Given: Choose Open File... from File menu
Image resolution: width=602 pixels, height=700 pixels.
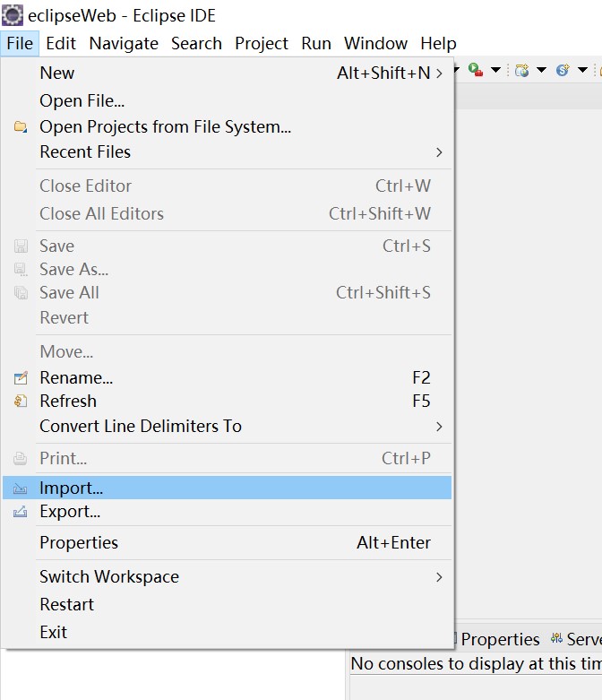Looking at the screenshot, I should (x=228, y=101).
